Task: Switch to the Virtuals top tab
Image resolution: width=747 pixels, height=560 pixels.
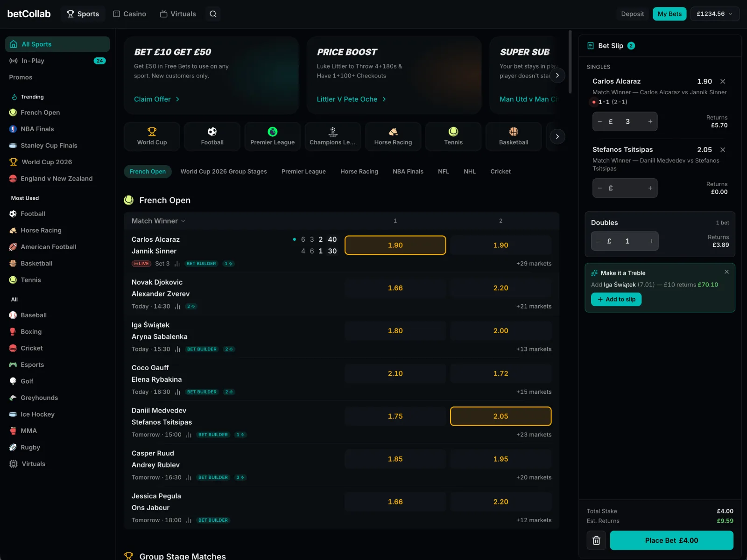Action: (178, 14)
